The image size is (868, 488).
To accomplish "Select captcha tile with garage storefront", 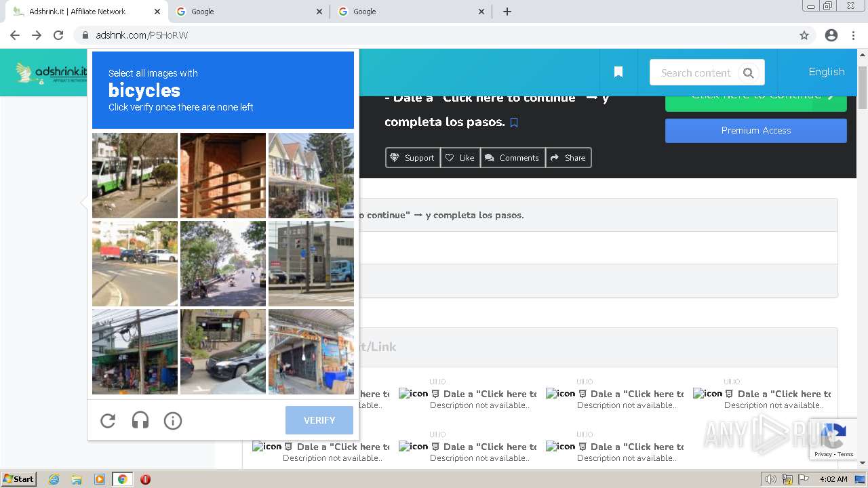I will click(x=311, y=352).
